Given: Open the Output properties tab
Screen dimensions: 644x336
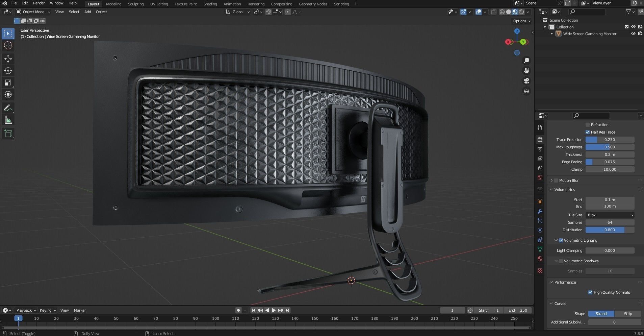Looking at the screenshot, I should tap(540, 149).
